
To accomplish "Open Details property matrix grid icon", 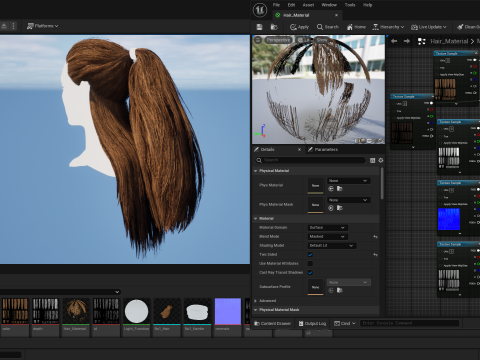I will pyautogui.click(x=372, y=160).
